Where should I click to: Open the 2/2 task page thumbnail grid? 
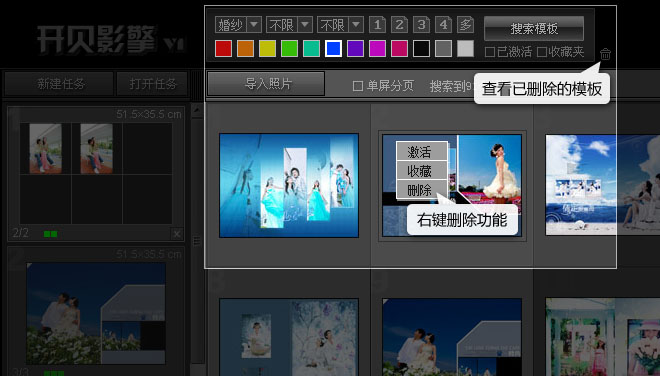tap(96, 173)
